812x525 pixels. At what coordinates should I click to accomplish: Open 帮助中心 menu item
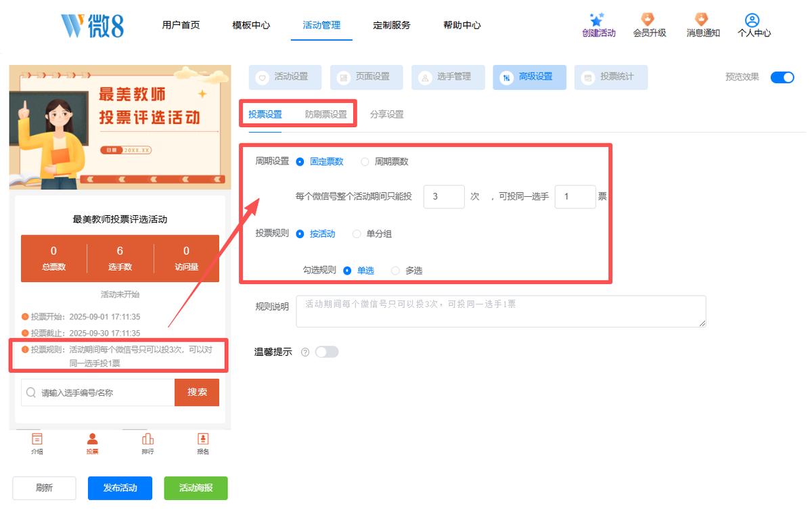tap(462, 25)
